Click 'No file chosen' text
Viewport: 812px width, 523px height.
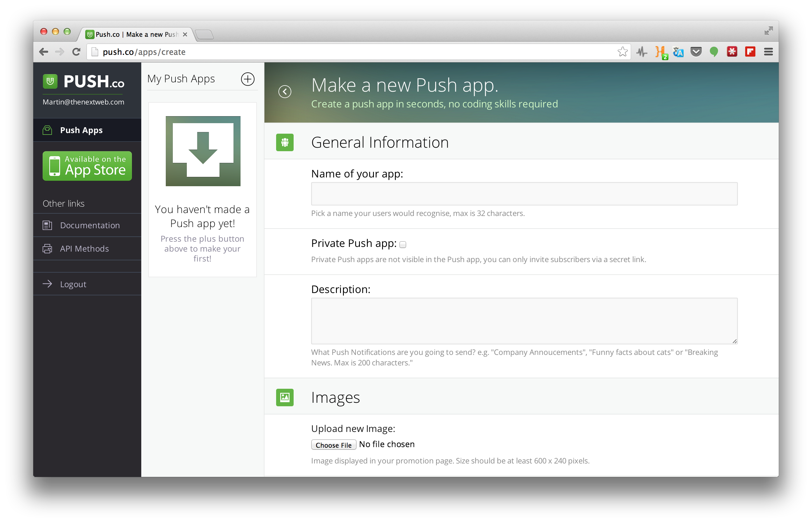(x=387, y=444)
